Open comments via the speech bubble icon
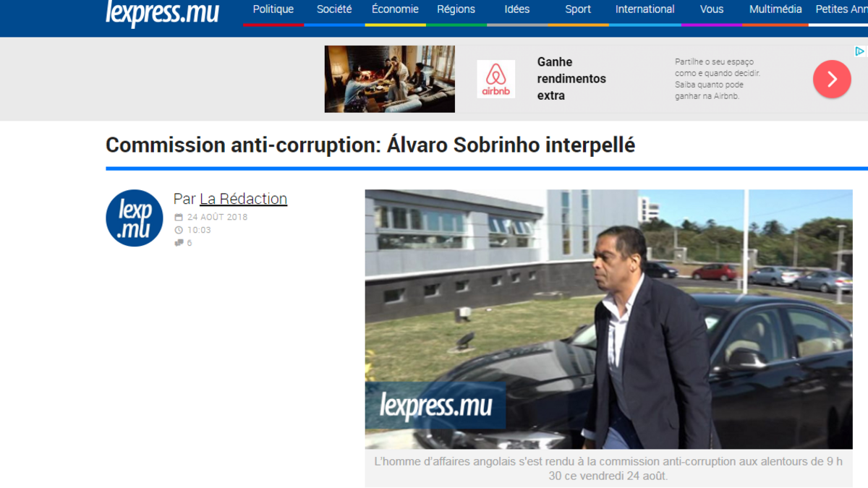Screen dimensions: 868x488 [x=179, y=243]
